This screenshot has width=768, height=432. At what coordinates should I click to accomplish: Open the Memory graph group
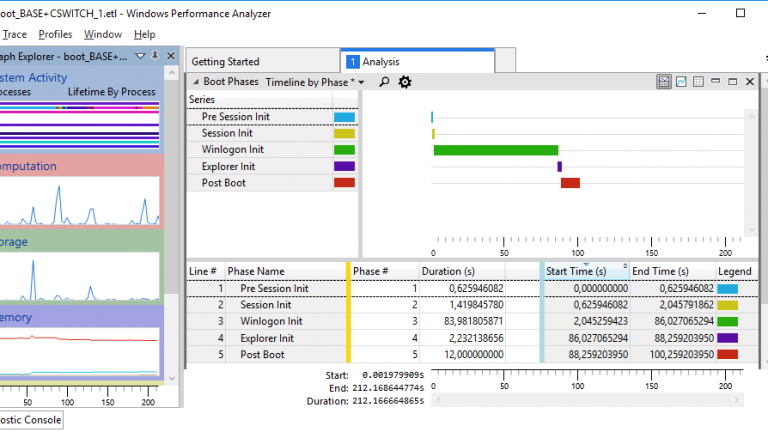(16, 317)
